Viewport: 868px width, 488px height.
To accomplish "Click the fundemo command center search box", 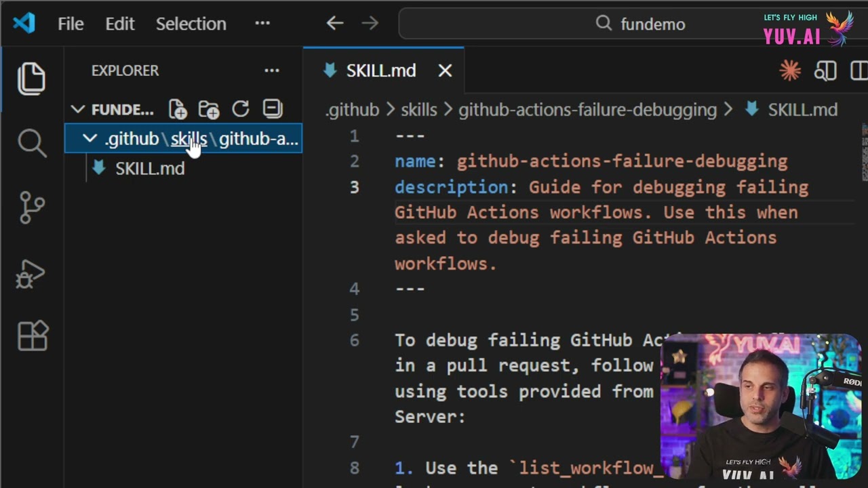I will [x=641, y=24].
